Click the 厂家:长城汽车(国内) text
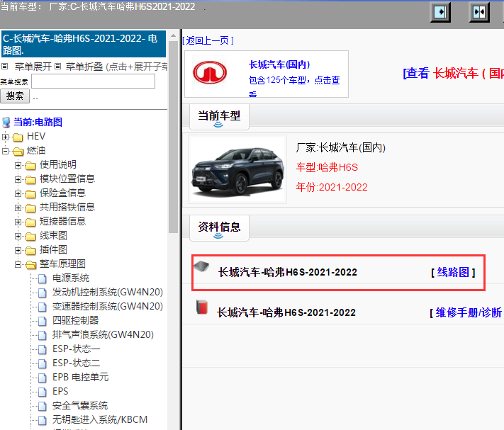Screen dimensions: 504x430 click(x=341, y=148)
